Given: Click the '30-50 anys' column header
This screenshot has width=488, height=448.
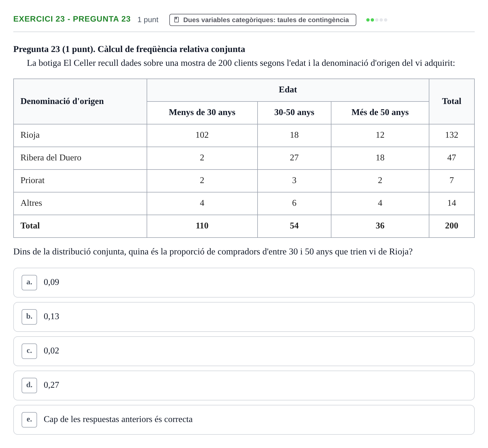Looking at the screenshot, I should pyautogui.click(x=294, y=112).
